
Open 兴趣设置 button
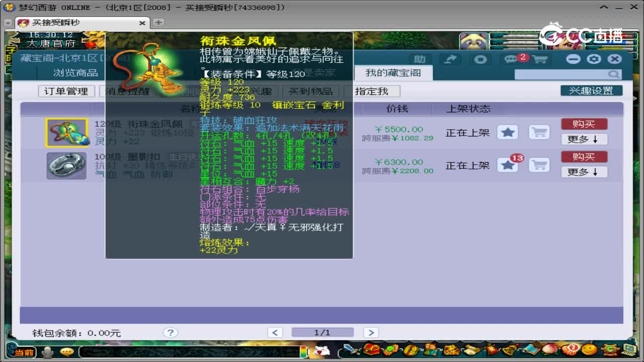tap(591, 90)
